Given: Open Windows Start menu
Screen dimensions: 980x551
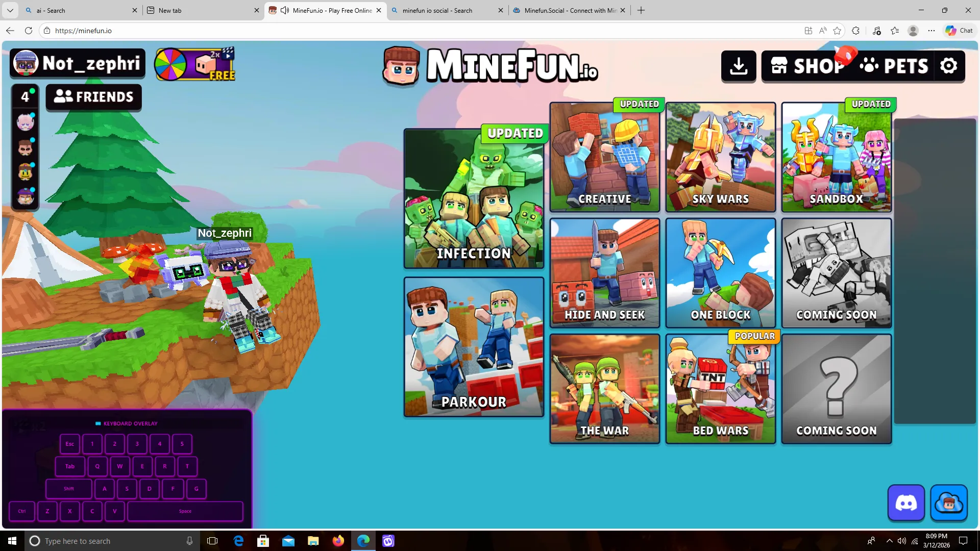Looking at the screenshot, I should pos(12,541).
